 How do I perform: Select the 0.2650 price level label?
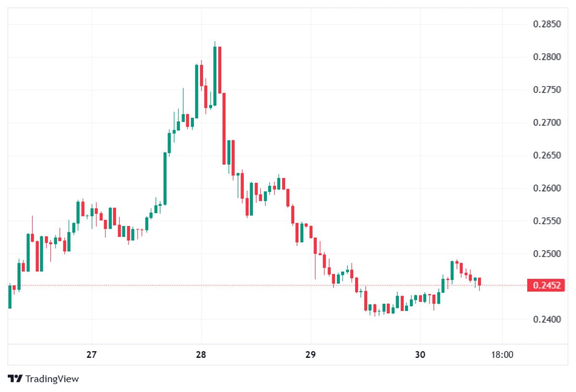coord(547,155)
